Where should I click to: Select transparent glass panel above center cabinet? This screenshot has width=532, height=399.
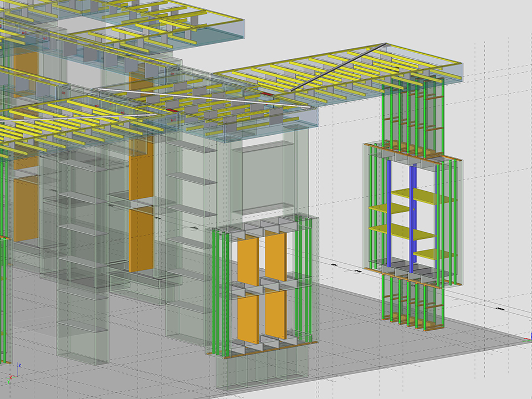click(x=260, y=177)
